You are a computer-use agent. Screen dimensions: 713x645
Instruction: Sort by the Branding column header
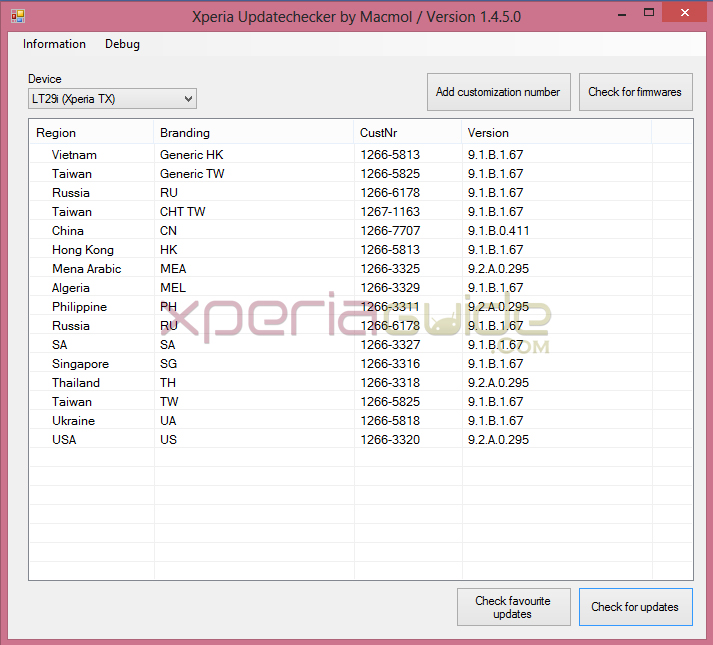[x=254, y=133]
